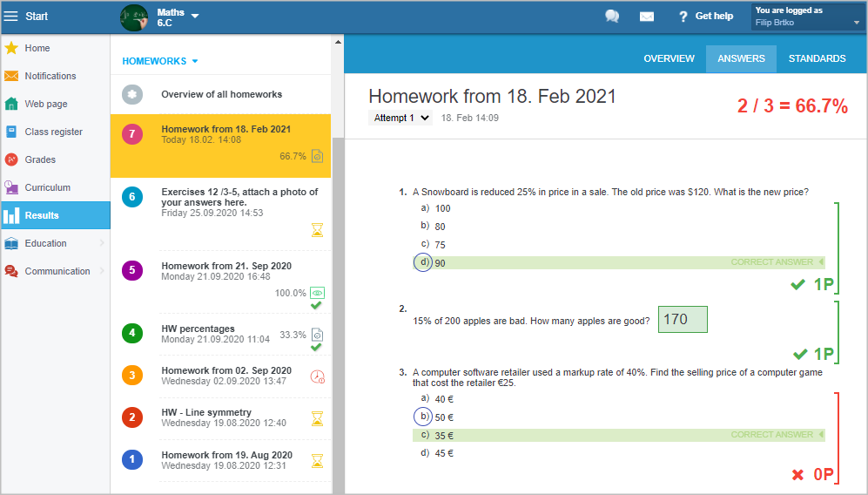Select answer c) 35 € in question 3
Viewport: 868px width, 495px height.
coord(619,435)
